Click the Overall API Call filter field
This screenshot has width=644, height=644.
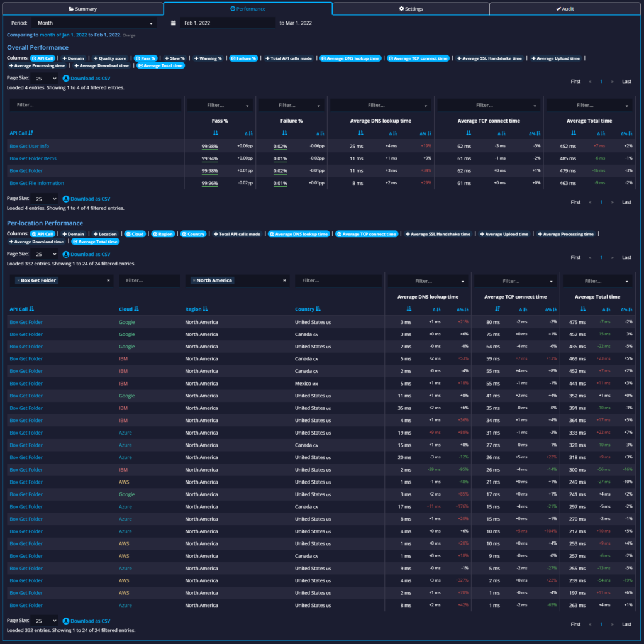[x=96, y=105]
